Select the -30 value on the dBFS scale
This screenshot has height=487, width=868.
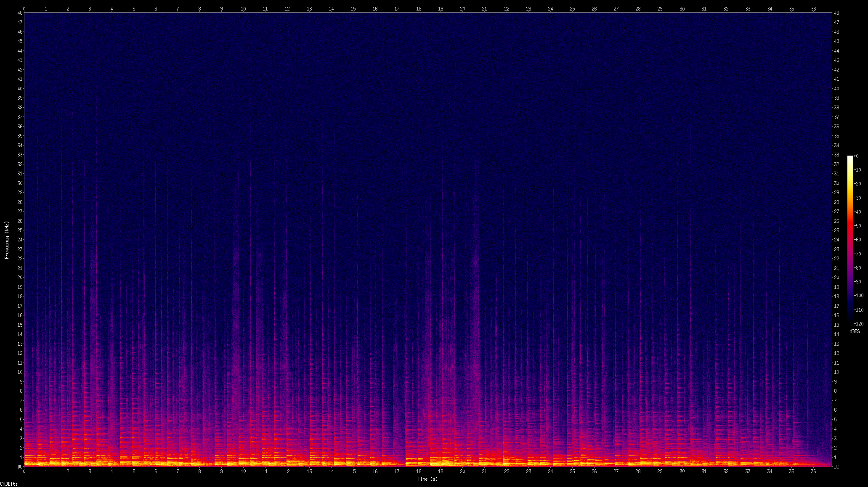tap(857, 198)
